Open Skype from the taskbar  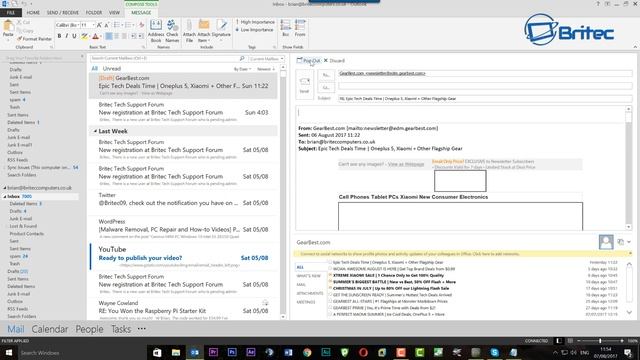click(495, 352)
